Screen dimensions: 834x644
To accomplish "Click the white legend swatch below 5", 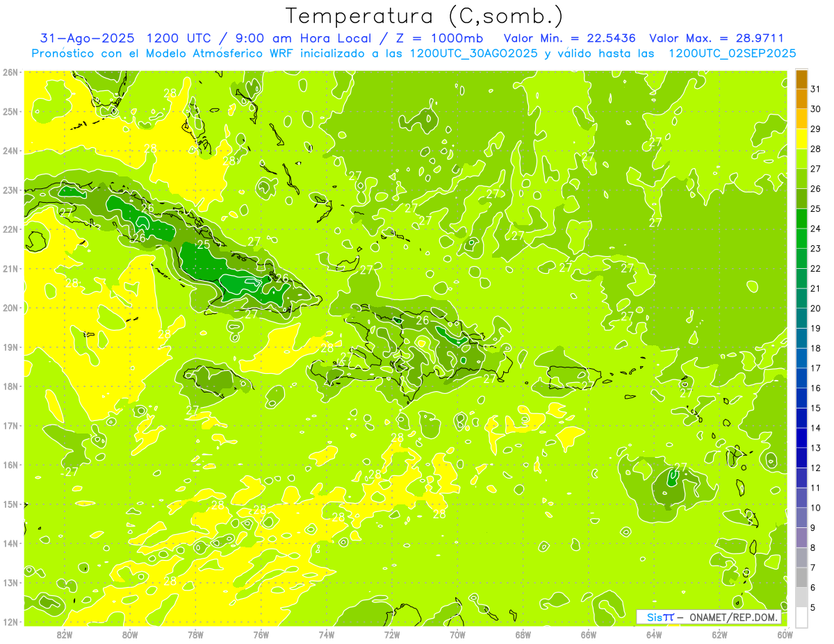I will [x=801, y=617].
